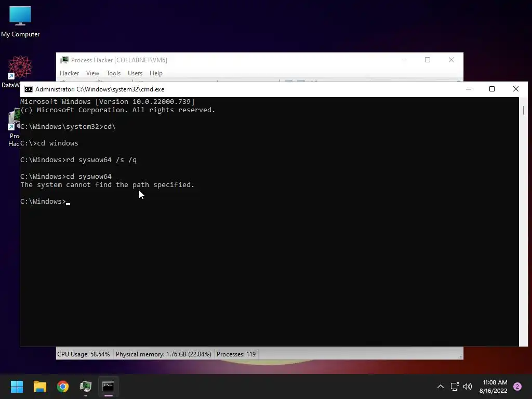Screen dimensions: 532x399
Task: Open File Explorer from the taskbar
Action: click(x=39, y=387)
